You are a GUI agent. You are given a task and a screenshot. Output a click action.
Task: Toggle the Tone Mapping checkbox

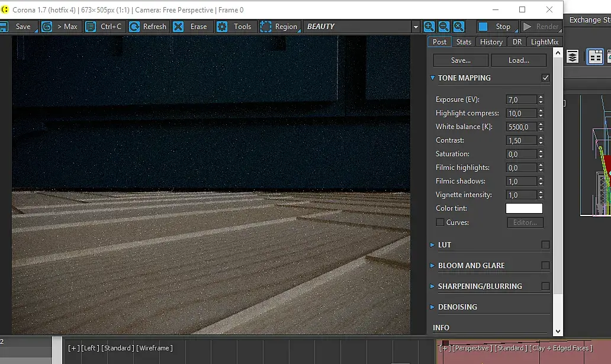545,78
